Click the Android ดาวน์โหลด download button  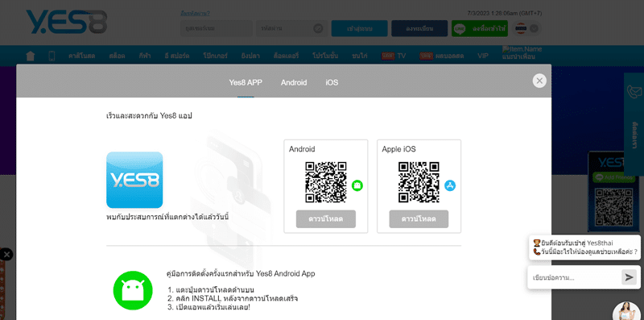coord(326,219)
